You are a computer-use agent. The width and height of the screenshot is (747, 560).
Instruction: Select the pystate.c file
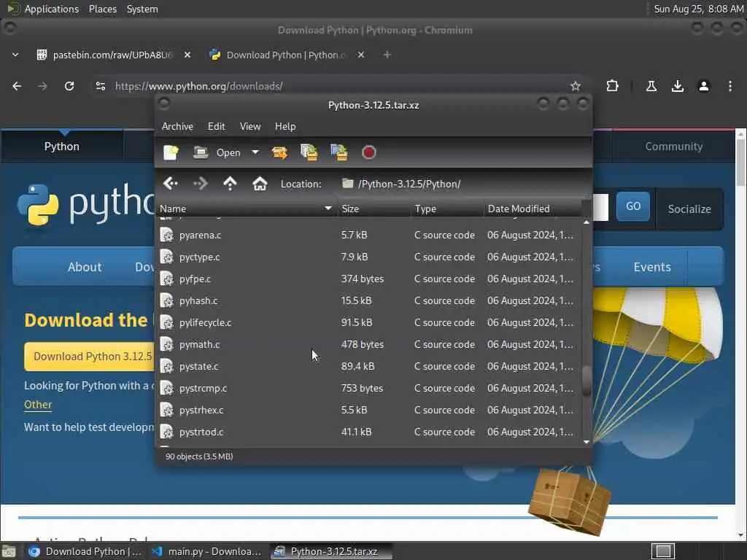pyautogui.click(x=369, y=366)
